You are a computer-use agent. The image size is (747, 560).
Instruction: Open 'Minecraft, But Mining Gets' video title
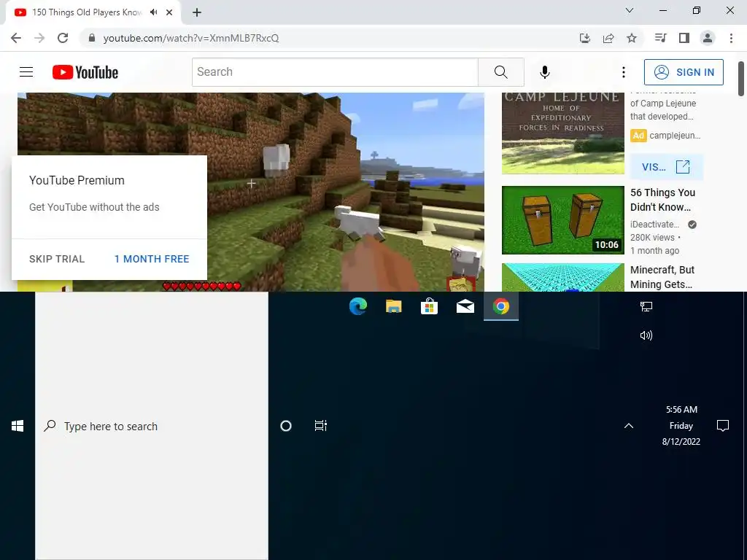pyautogui.click(x=662, y=276)
